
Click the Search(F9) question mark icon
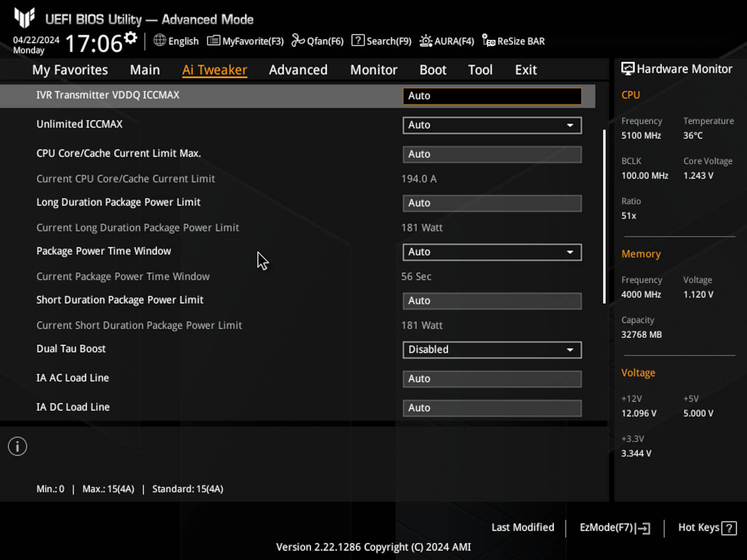tap(358, 40)
